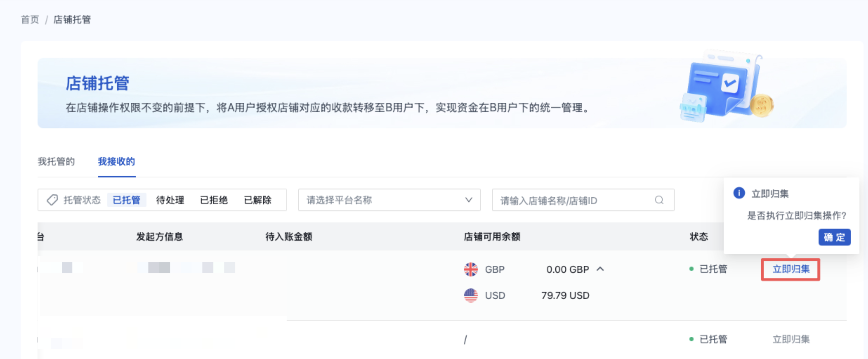Click 店铺托管 in the breadcrumb
Image resolution: width=868 pixels, height=359 pixels.
pyautogui.click(x=72, y=20)
